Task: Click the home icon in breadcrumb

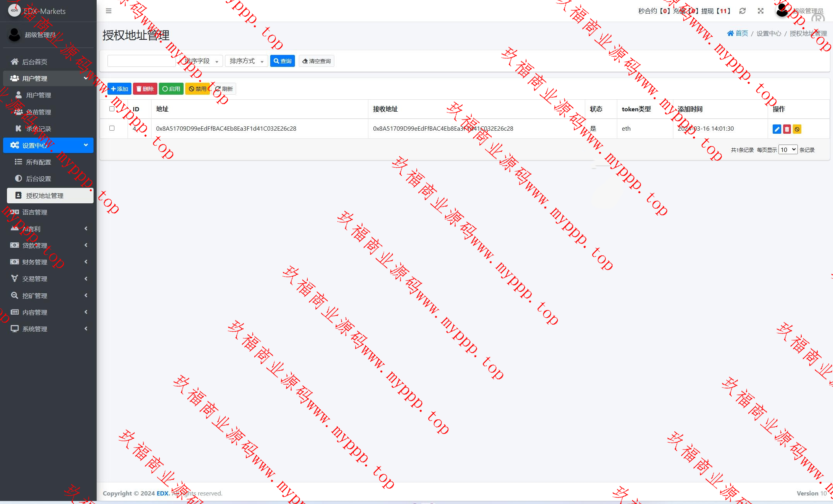Action: pyautogui.click(x=730, y=33)
